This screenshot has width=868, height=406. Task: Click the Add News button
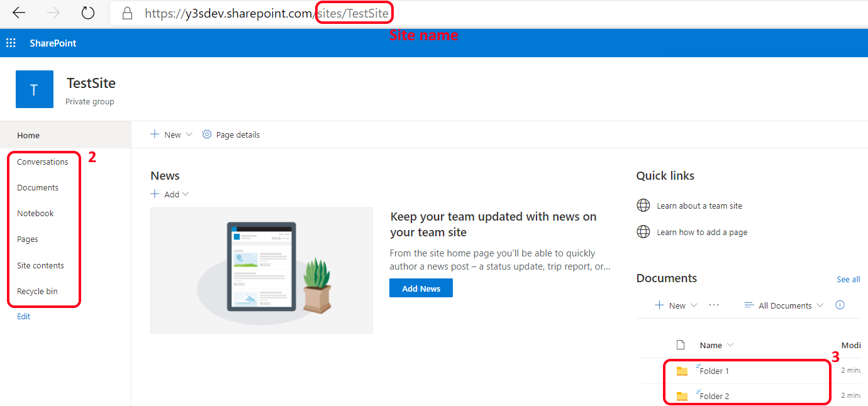click(421, 288)
